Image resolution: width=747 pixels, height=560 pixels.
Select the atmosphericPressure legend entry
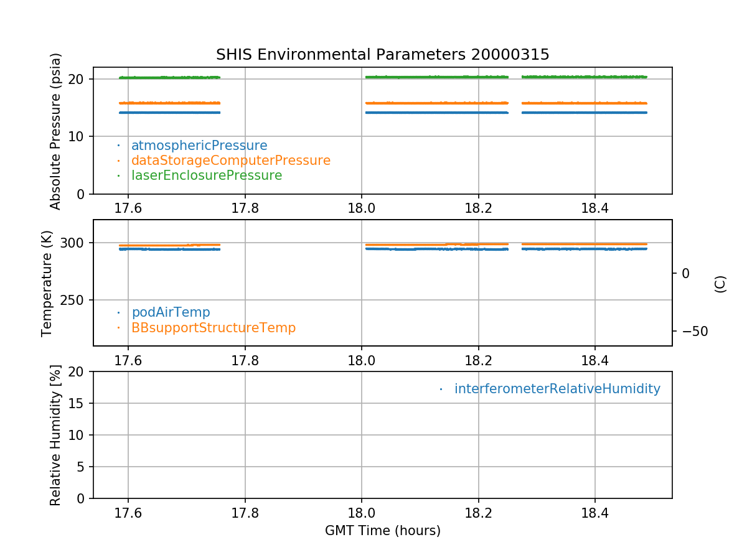click(199, 146)
